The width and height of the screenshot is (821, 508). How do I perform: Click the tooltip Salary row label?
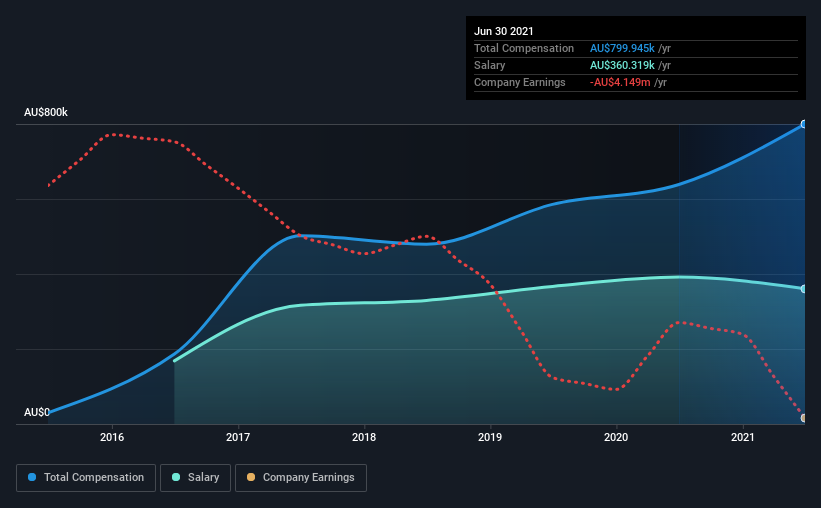click(x=490, y=65)
